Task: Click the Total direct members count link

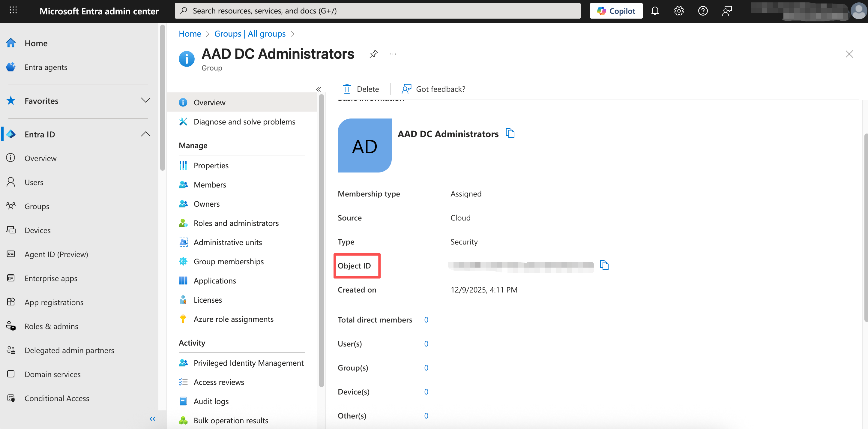Action: pyautogui.click(x=426, y=319)
